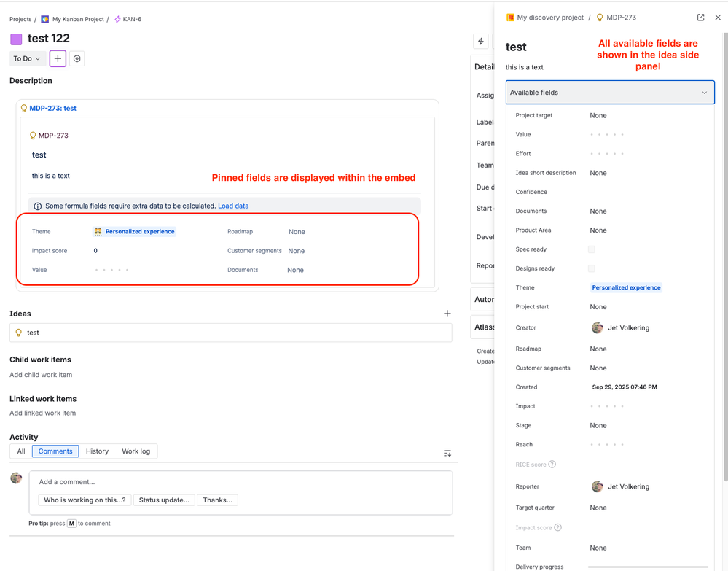Viewport: 728px width, 571px height.
Task: Click the Created date Sep 29, 2025
Action: [625, 387]
